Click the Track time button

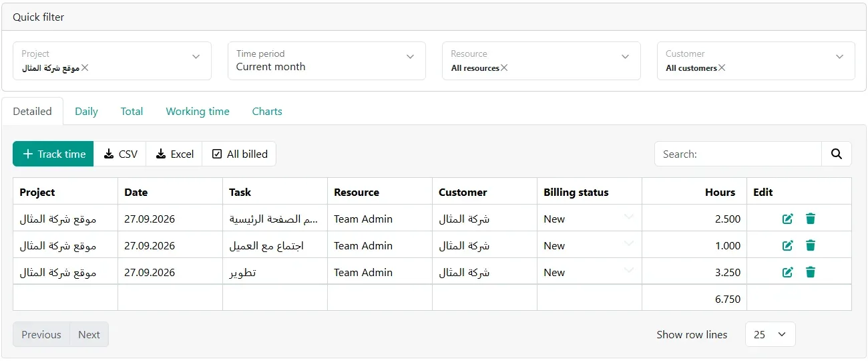pyautogui.click(x=53, y=154)
